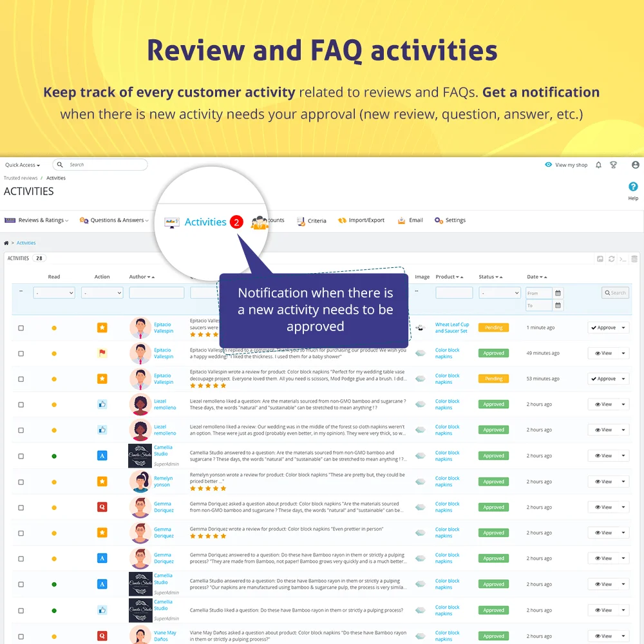
Task: Open the Action filter dropdown
Action: (x=100, y=292)
